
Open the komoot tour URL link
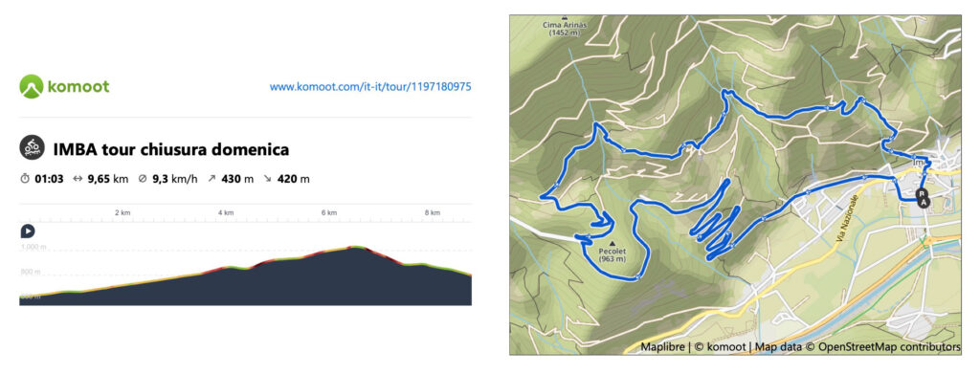tap(370, 87)
